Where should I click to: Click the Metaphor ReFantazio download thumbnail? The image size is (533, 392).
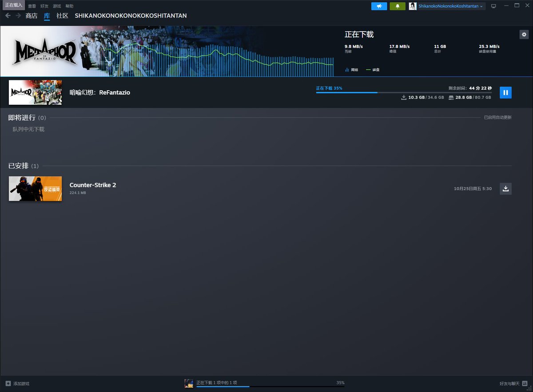(36, 92)
